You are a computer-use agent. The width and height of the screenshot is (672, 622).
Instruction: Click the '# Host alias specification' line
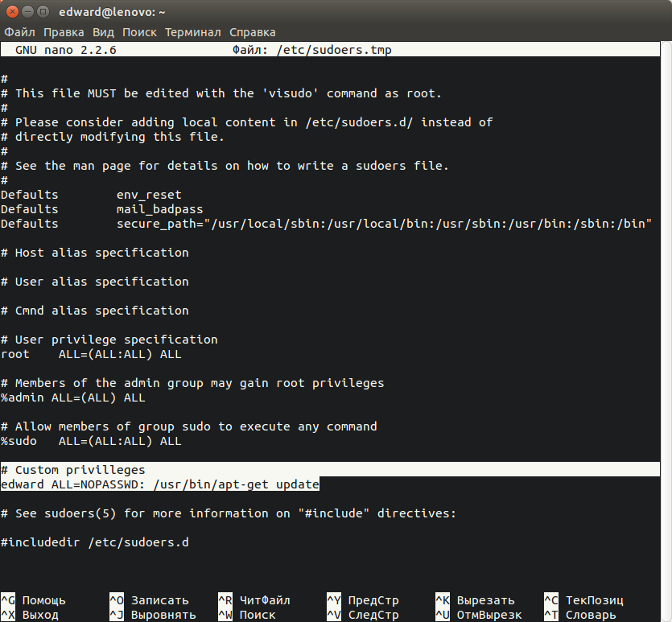click(95, 253)
